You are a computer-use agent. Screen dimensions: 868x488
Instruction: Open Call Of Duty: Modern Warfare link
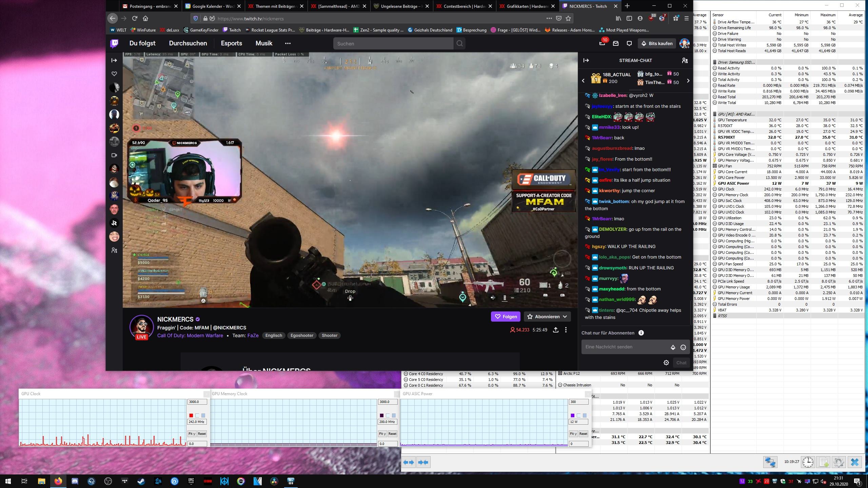point(190,335)
